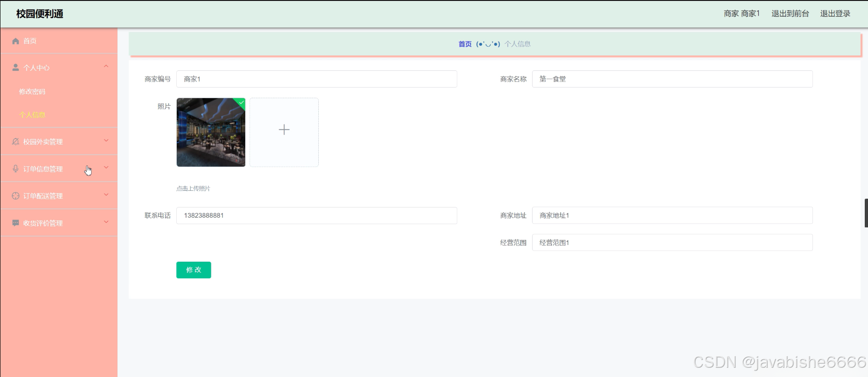Select 个人信息 submenu item
This screenshot has width=868, height=377.
[59, 115]
